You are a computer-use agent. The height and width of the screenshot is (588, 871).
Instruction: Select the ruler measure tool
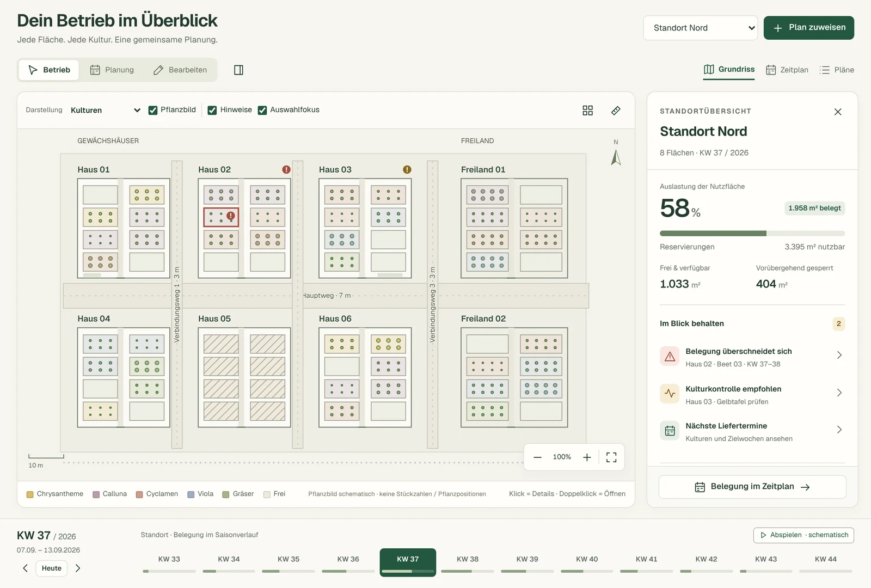pos(616,111)
